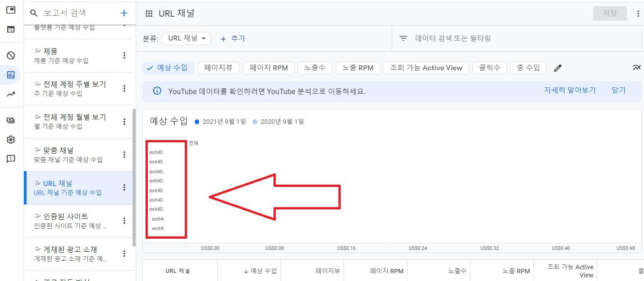This screenshot has width=644, height=281.
Task: Open the Settings gear in left rail
Action: [x=11, y=140]
